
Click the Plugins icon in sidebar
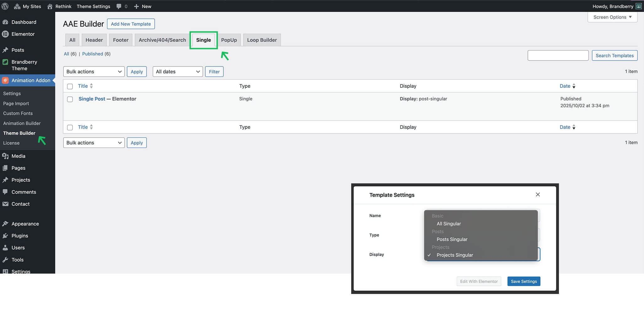click(x=5, y=236)
